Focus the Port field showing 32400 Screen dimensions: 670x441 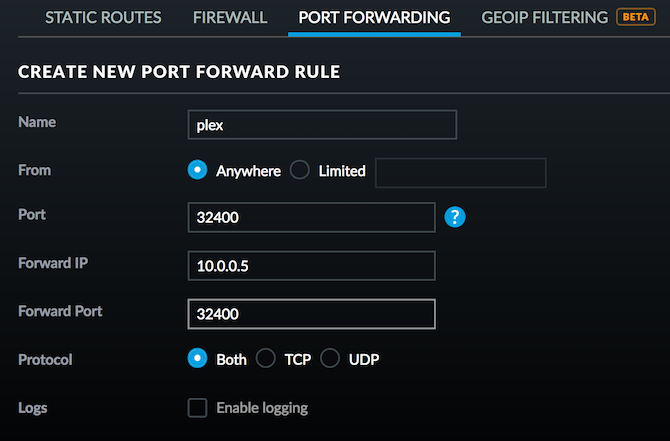coord(310,216)
